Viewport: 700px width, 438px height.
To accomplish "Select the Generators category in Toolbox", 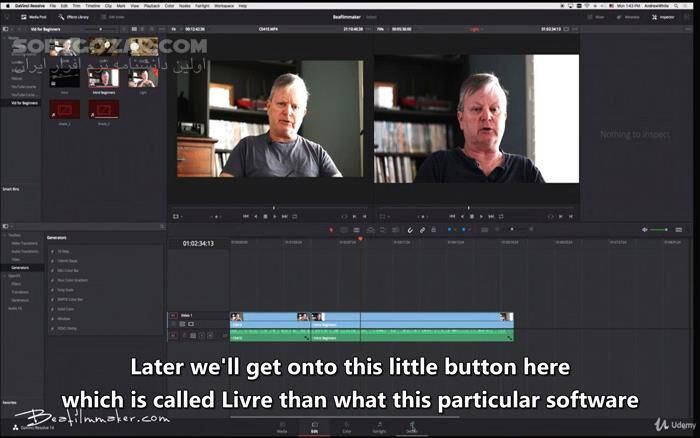I will 20,268.
